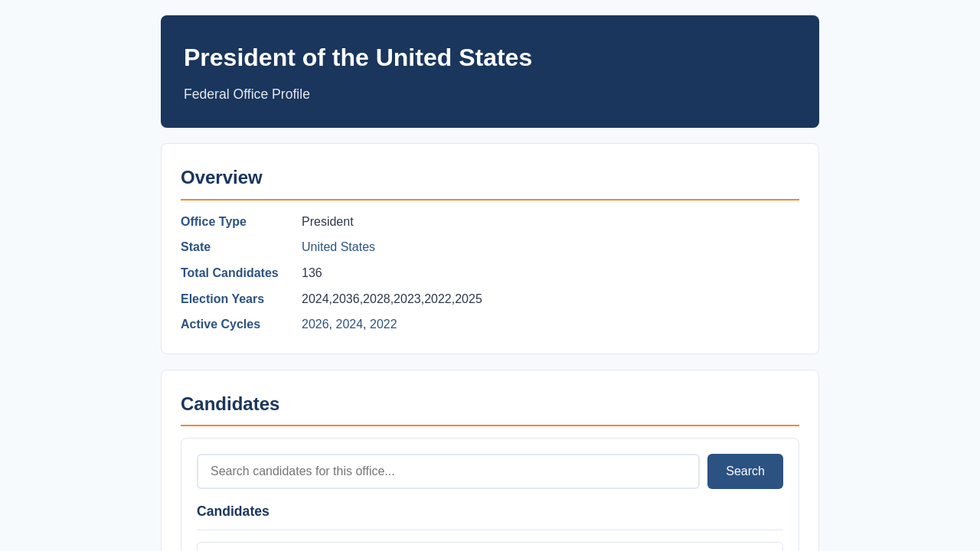Open the 2026 active cycle link
980x551 pixels.
(315, 324)
